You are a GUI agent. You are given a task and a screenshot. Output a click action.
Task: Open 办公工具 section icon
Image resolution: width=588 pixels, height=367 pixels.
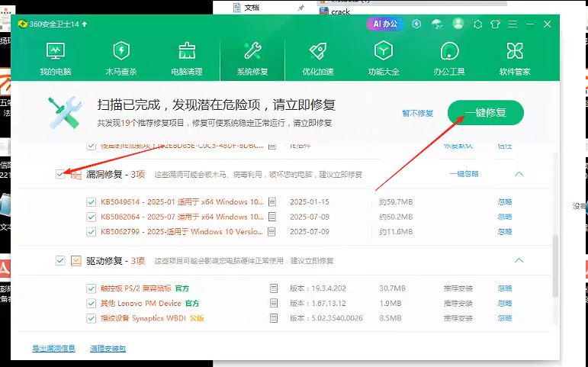point(449,51)
